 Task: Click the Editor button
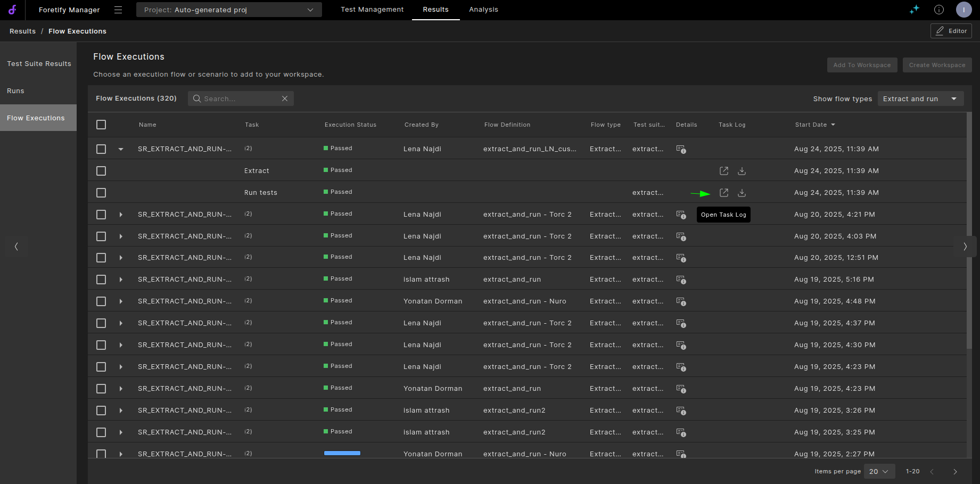[x=951, y=31]
